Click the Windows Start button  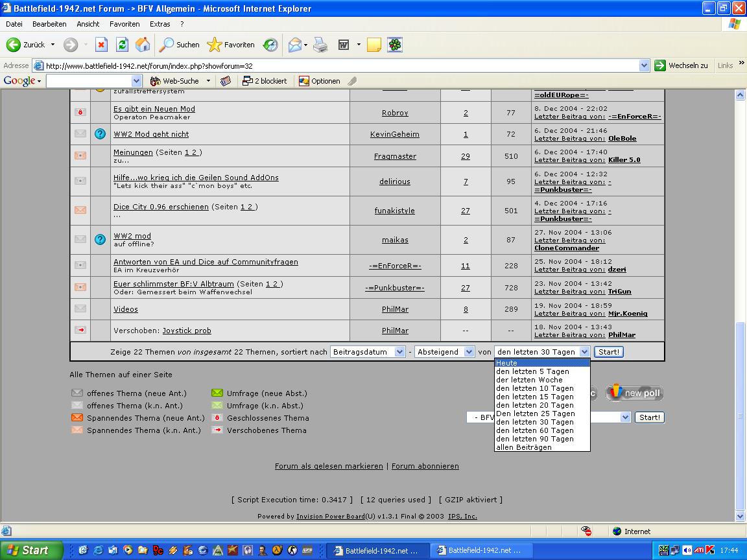tap(31, 550)
